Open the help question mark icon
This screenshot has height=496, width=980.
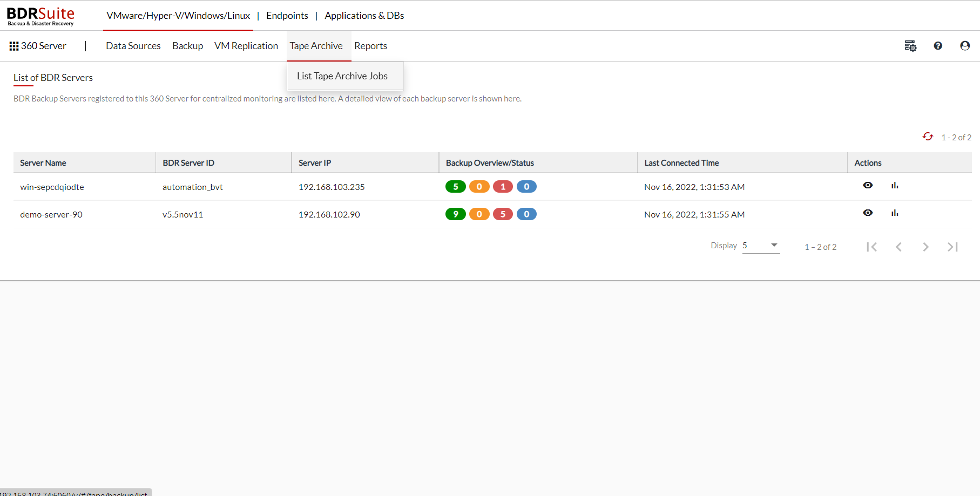938,46
